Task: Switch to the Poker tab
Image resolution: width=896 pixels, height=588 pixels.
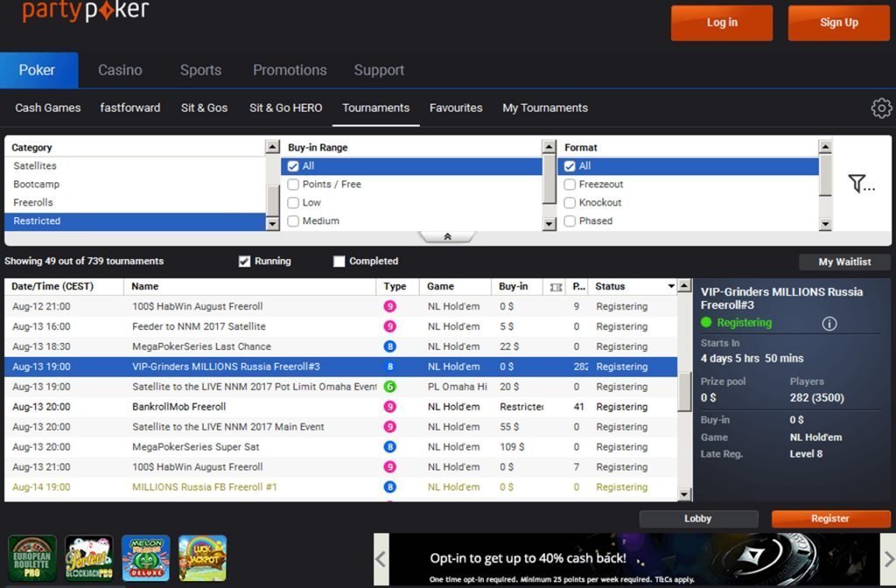Action: (x=38, y=70)
